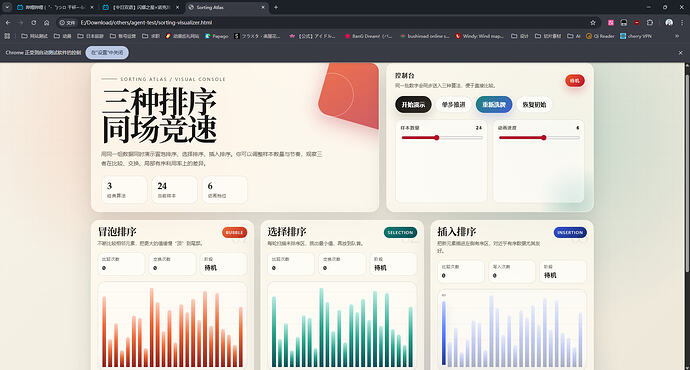Click the hero stat card showing 24
The image size is (690, 370).
tap(174, 190)
